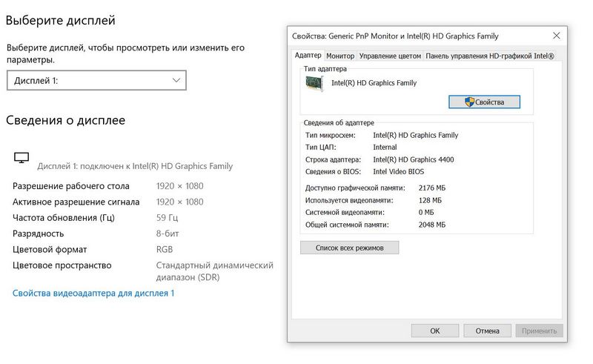Switch to the "Адаптер" tab
This screenshot has width=593, height=364.
pyautogui.click(x=308, y=56)
